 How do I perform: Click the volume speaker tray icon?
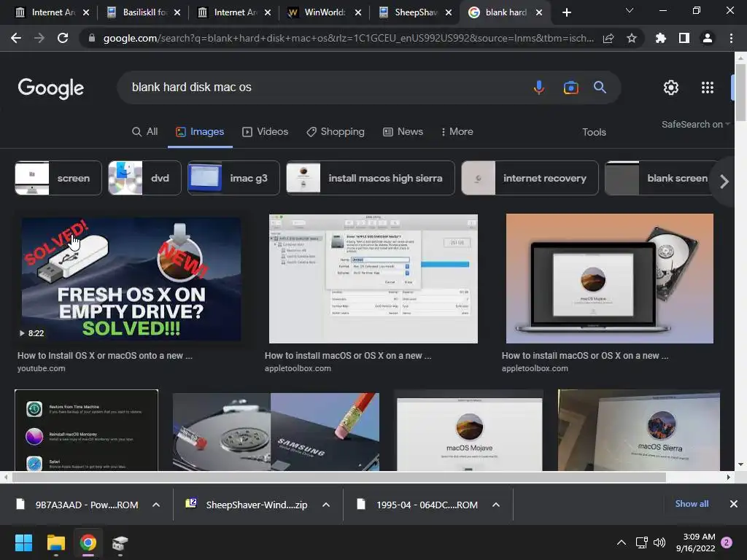[659, 542]
